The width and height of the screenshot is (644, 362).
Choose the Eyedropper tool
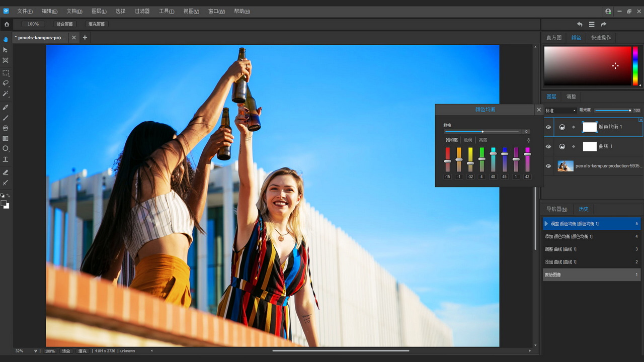(x=6, y=107)
